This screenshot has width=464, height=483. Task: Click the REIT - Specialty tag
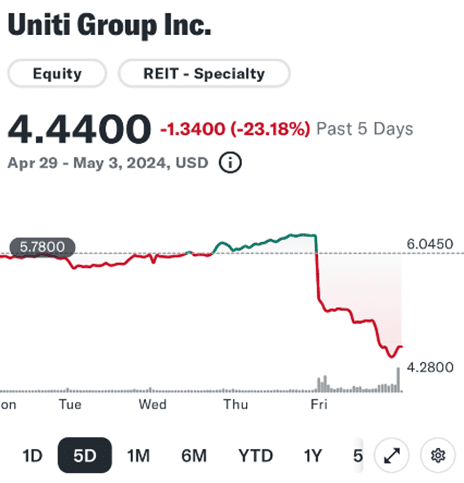click(204, 73)
